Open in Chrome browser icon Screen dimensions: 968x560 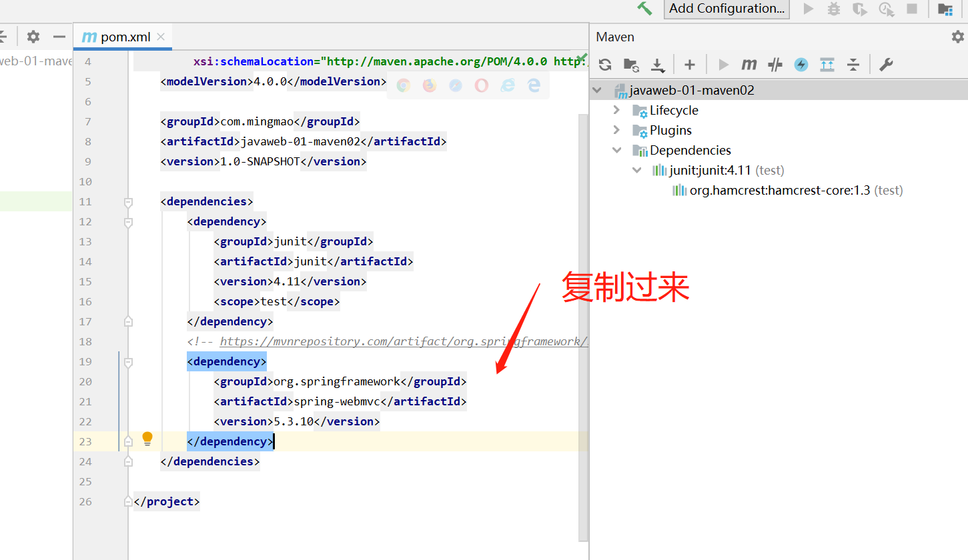(403, 85)
